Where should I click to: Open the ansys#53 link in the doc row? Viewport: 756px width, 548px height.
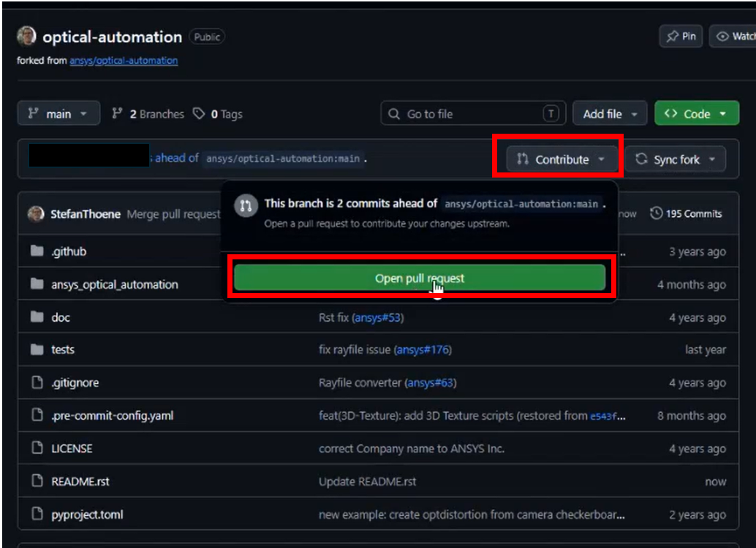coord(378,318)
